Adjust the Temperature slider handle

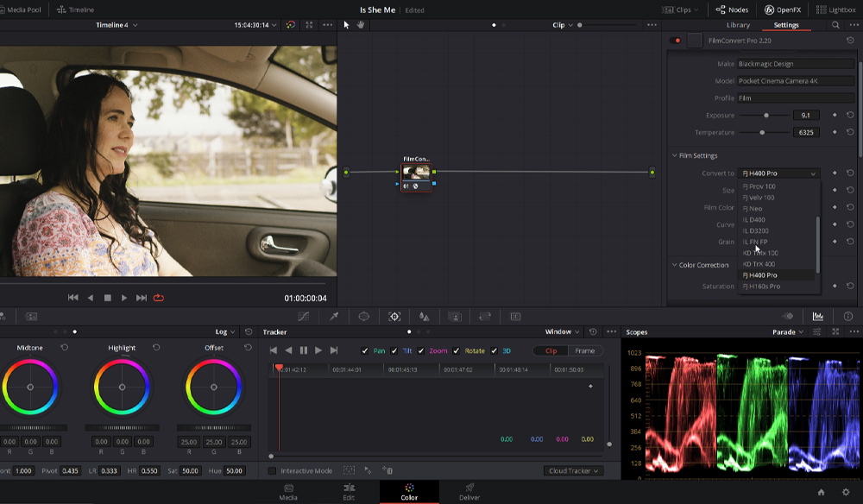click(x=762, y=132)
